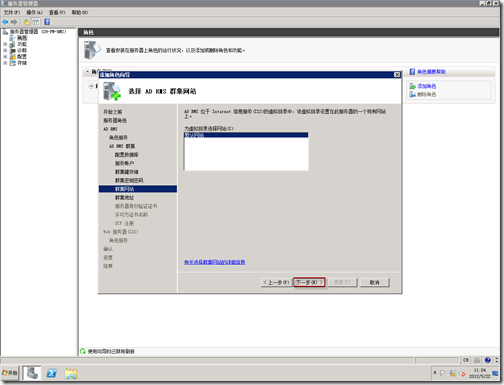
Task: Open the 文件 menu
Action: [12, 12]
